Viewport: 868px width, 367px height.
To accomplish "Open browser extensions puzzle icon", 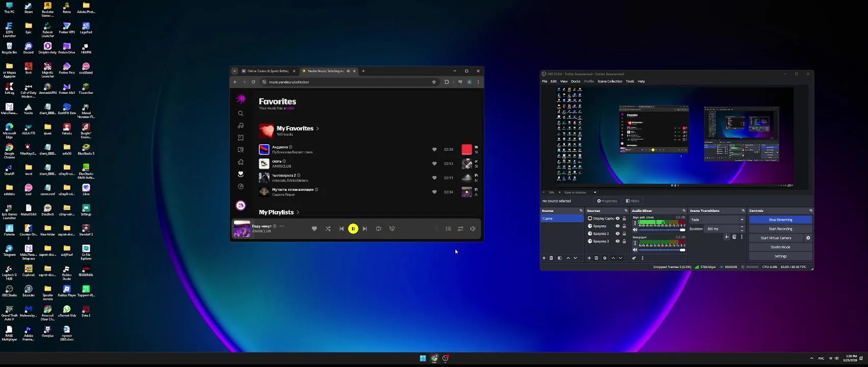I will pos(447,82).
